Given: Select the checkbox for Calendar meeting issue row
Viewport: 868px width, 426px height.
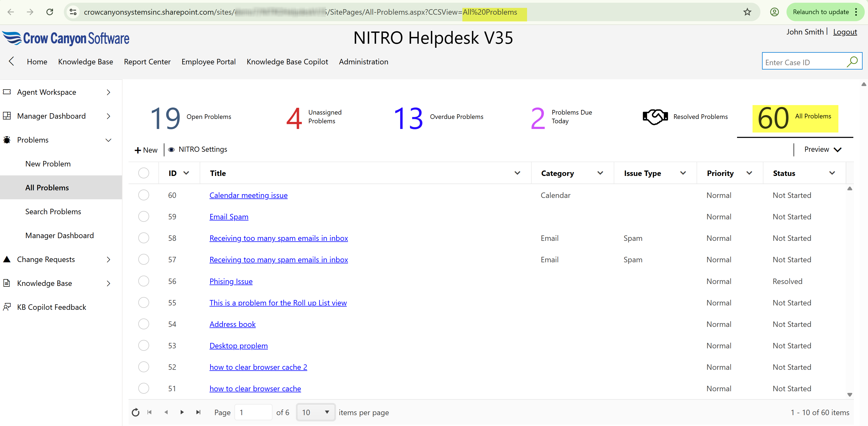Looking at the screenshot, I should 144,195.
